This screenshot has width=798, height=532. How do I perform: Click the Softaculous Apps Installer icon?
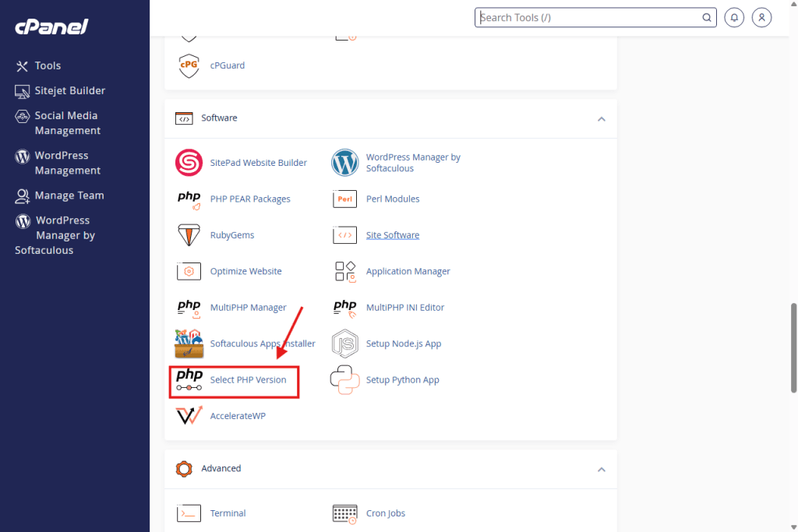pyautogui.click(x=189, y=344)
